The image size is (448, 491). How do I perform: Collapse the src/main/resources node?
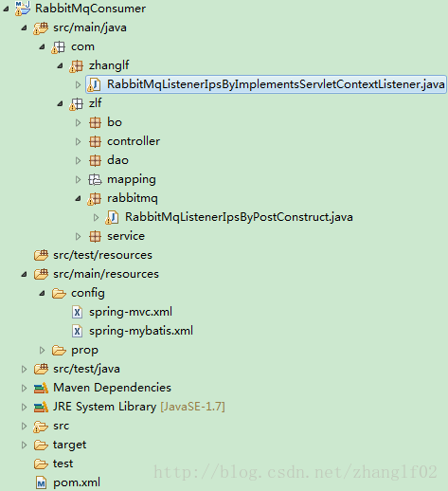click(x=24, y=274)
